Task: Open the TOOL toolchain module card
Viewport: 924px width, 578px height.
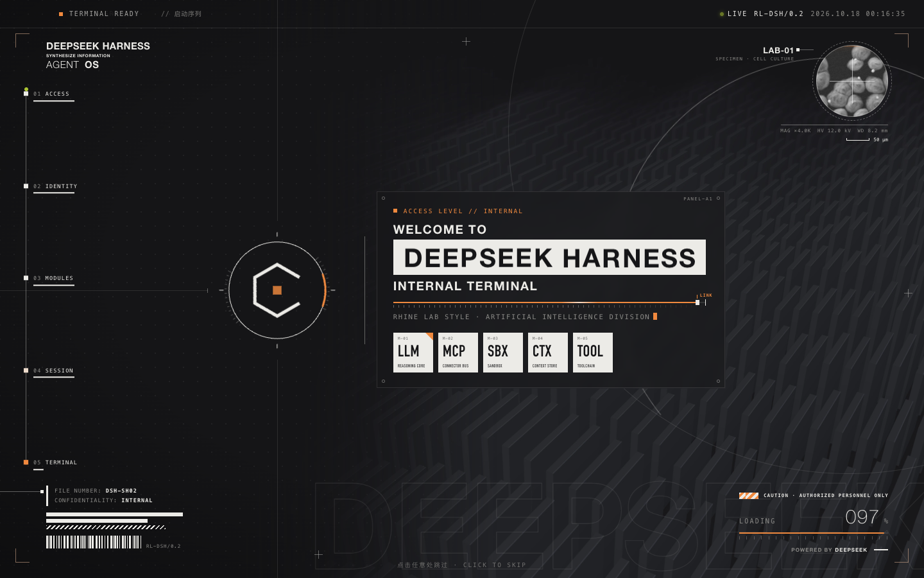Action: [593, 353]
